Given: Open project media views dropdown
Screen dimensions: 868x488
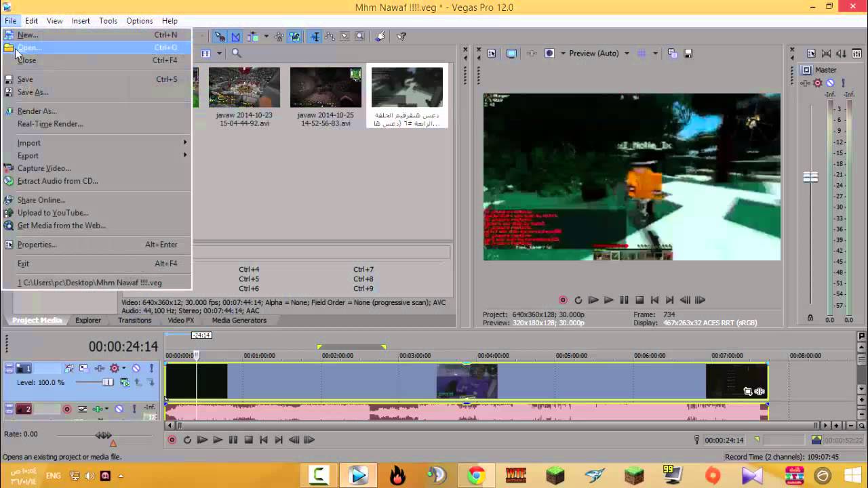Looking at the screenshot, I should click(x=219, y=54).
